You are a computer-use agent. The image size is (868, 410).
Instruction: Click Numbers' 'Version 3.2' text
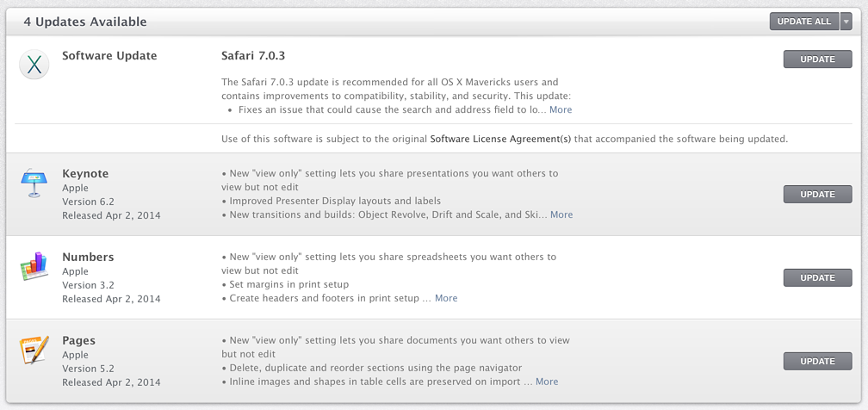pyautogui.click(x=88, y=285)
